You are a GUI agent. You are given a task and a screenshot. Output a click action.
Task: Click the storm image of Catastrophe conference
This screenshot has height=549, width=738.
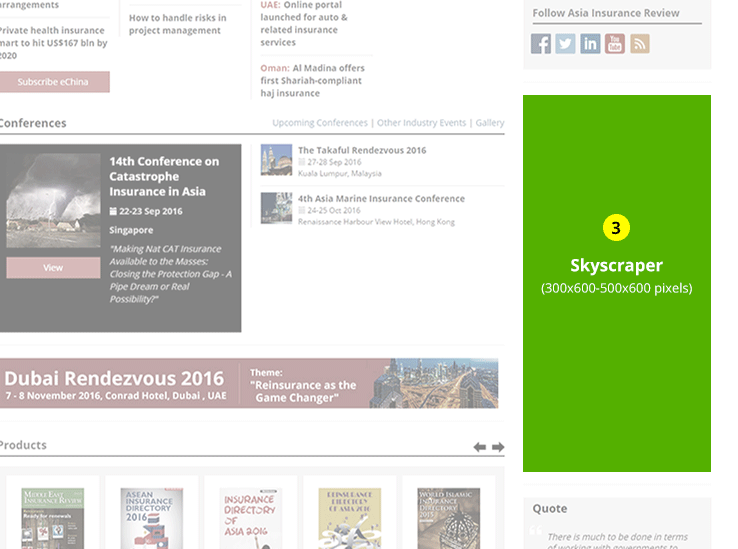pyautogui.click(x=53, y=201)
